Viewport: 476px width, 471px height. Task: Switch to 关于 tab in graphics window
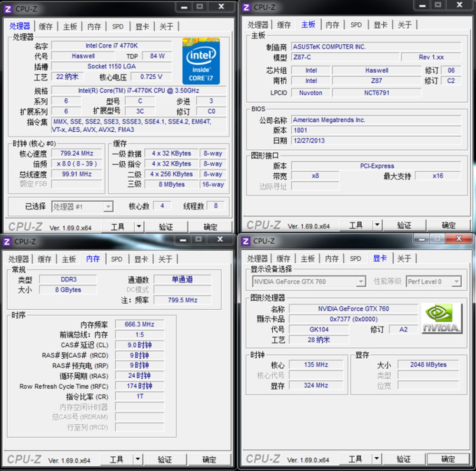pos(404,258)
